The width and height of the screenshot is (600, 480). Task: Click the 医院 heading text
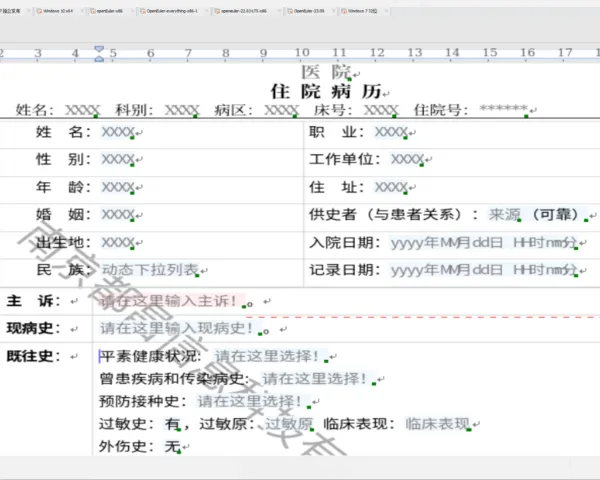(x=326, y=72)
